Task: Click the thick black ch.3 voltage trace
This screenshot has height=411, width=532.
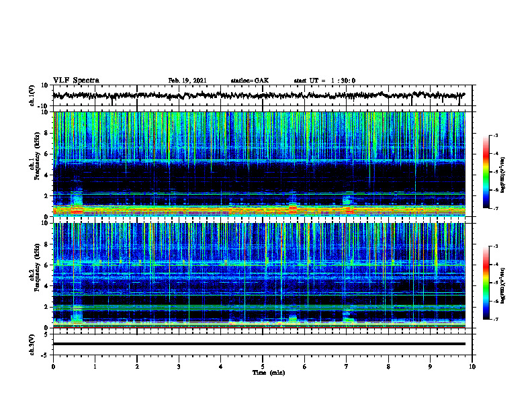Action: pos(259,344)
